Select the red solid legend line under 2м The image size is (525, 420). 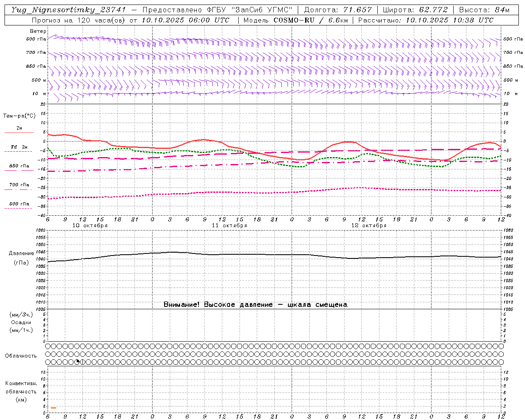tap(19, 133)
